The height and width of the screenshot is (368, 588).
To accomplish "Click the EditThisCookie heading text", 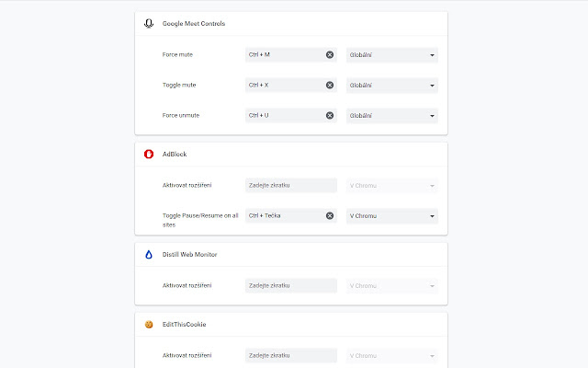I will click(x=184, y=325).
